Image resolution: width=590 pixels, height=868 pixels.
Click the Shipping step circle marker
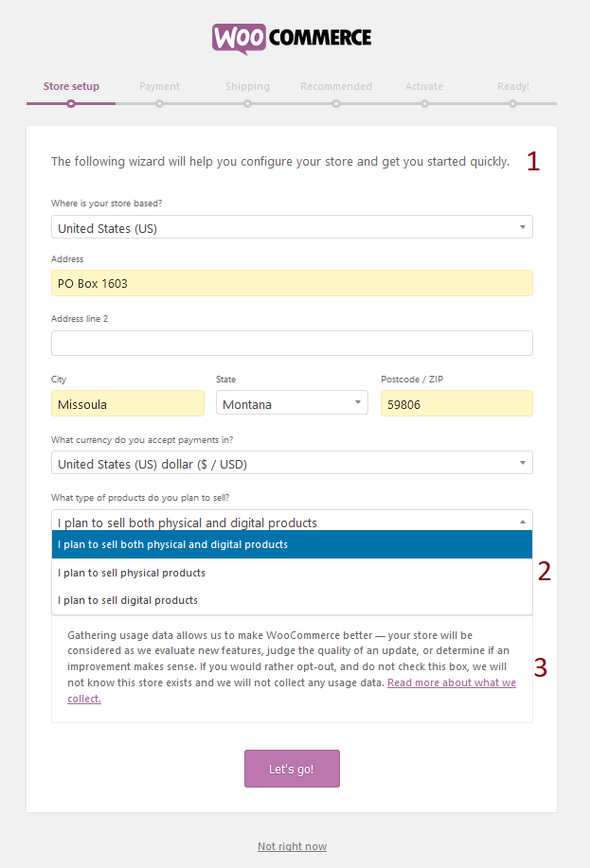(247, 103)
